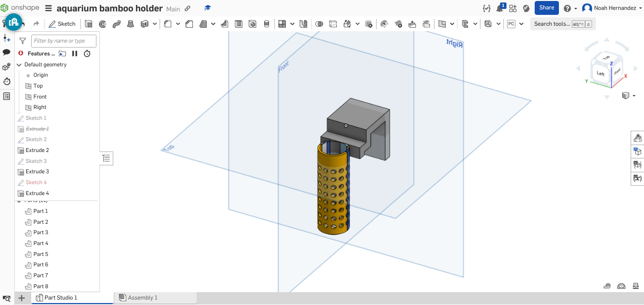Click the Front face of view cube
Viewport: 644px width, 305px height.
coord(617,71)
